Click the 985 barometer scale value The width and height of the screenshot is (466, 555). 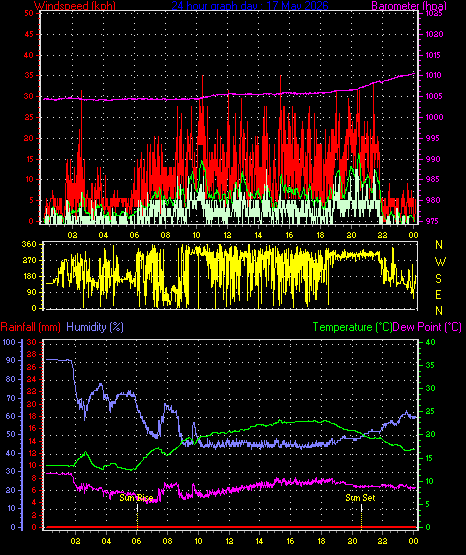click(434, 179)
